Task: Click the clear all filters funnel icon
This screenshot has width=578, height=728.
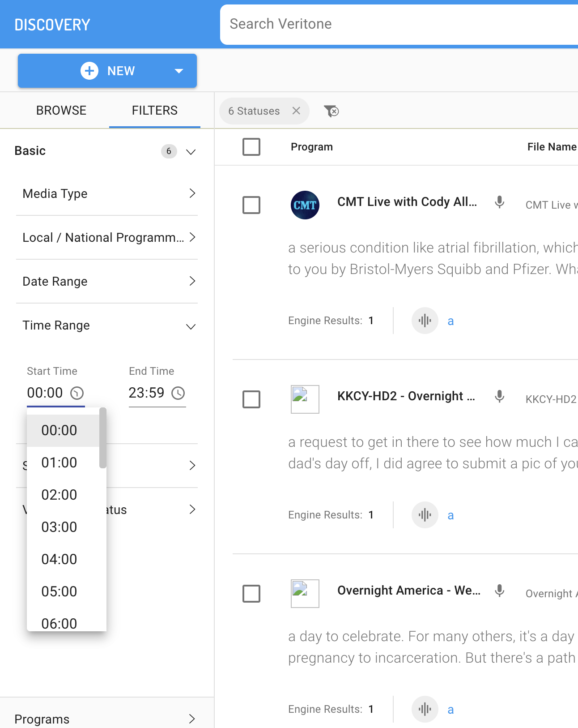Action: tap(331, 111)
